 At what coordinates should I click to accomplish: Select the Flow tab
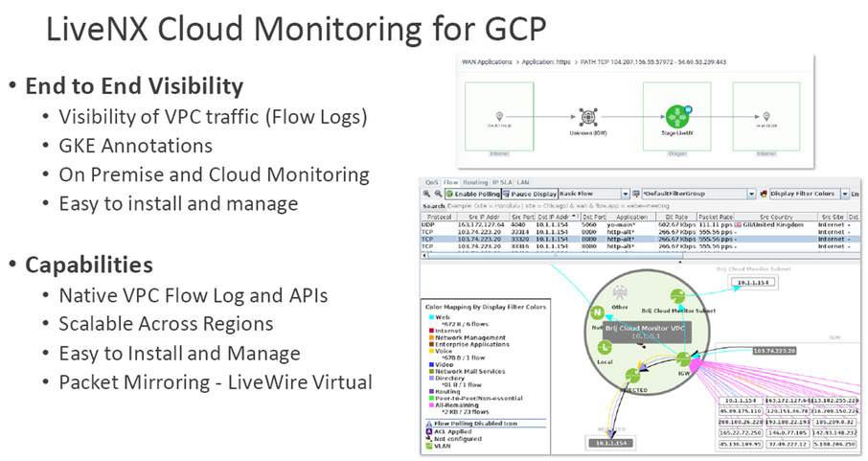[x=450, y=182]
